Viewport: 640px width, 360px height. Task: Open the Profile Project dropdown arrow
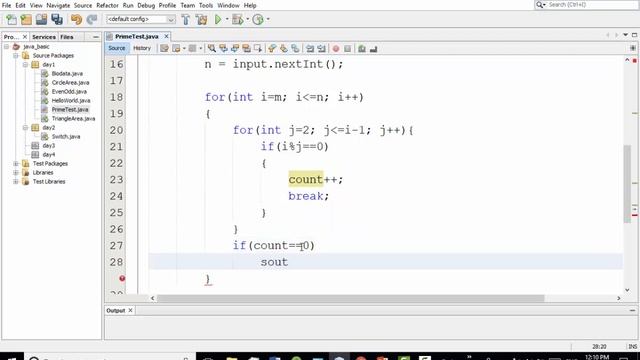pos(268,19)
